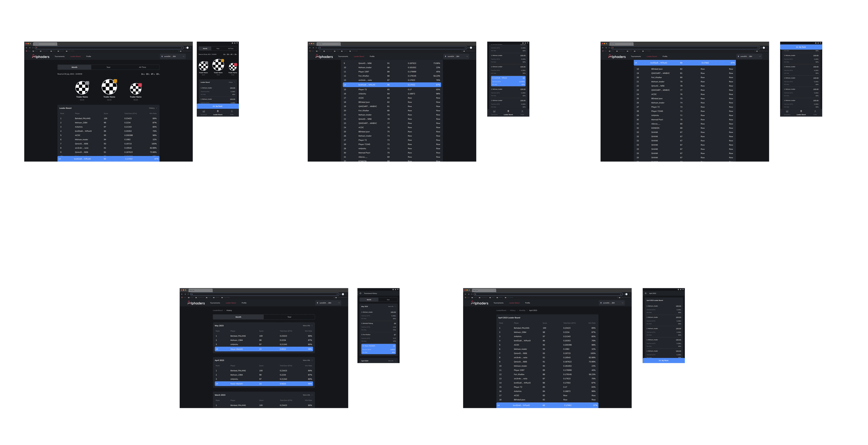The image size is (868, 445).
Task: Click KONKON rank 32 row in SHANK rows mockup
Action: [x=685, y=128]
